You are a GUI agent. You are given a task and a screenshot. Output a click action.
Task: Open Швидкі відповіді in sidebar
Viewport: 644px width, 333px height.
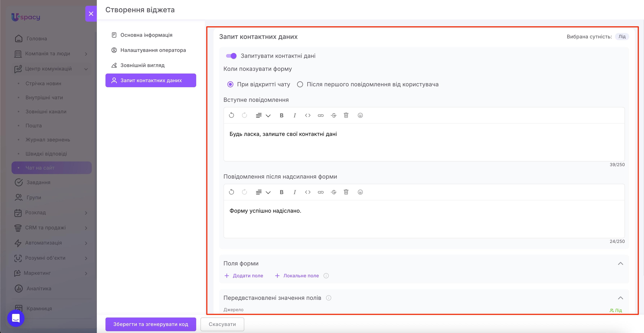coord(51,154)
